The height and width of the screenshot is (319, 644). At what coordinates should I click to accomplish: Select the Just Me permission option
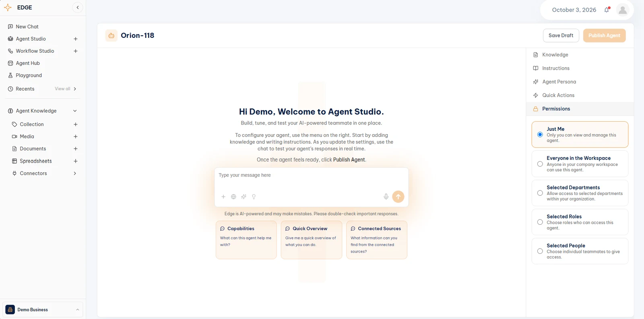[580, 135]
